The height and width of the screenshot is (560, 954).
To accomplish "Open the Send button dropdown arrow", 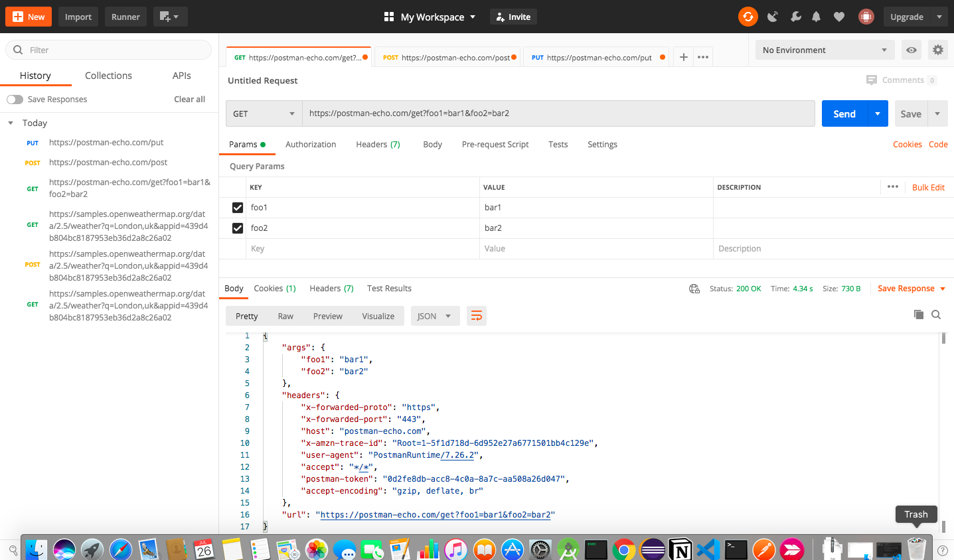I will click(x=878, y=113).
